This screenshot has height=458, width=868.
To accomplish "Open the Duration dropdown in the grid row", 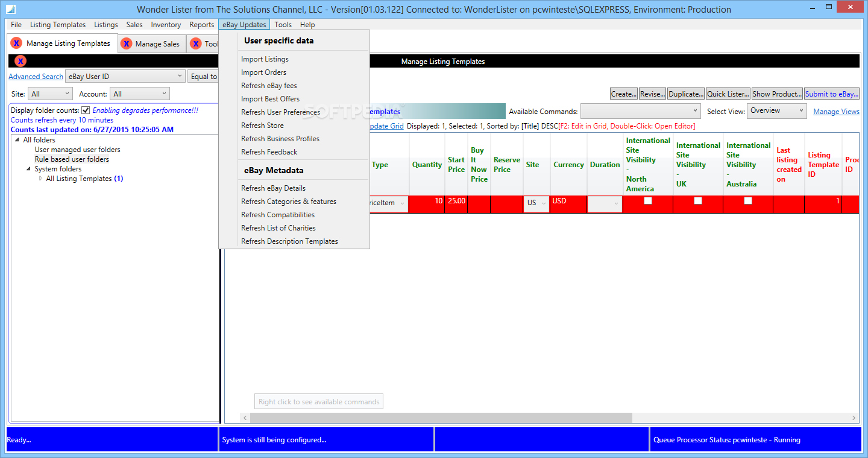I will click(605, 204).
